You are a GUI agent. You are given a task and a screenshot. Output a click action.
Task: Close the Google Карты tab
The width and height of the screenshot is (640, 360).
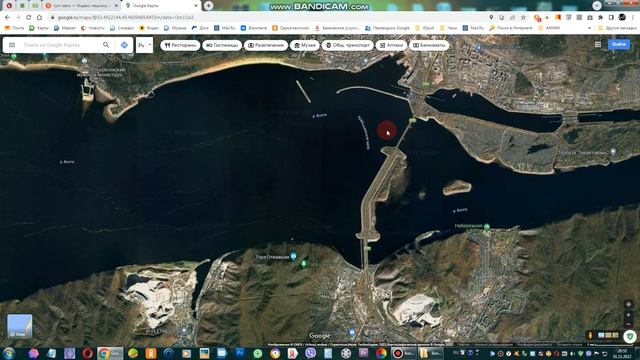point(196,6)
